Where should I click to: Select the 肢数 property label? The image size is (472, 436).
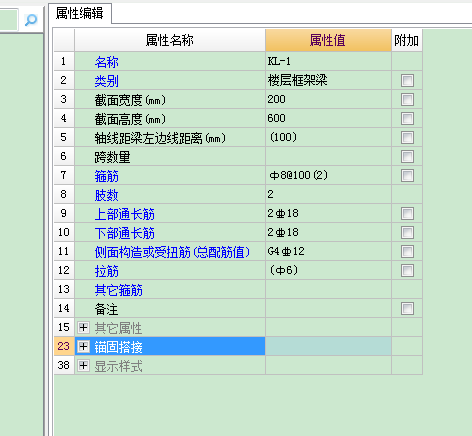point(107,195)
